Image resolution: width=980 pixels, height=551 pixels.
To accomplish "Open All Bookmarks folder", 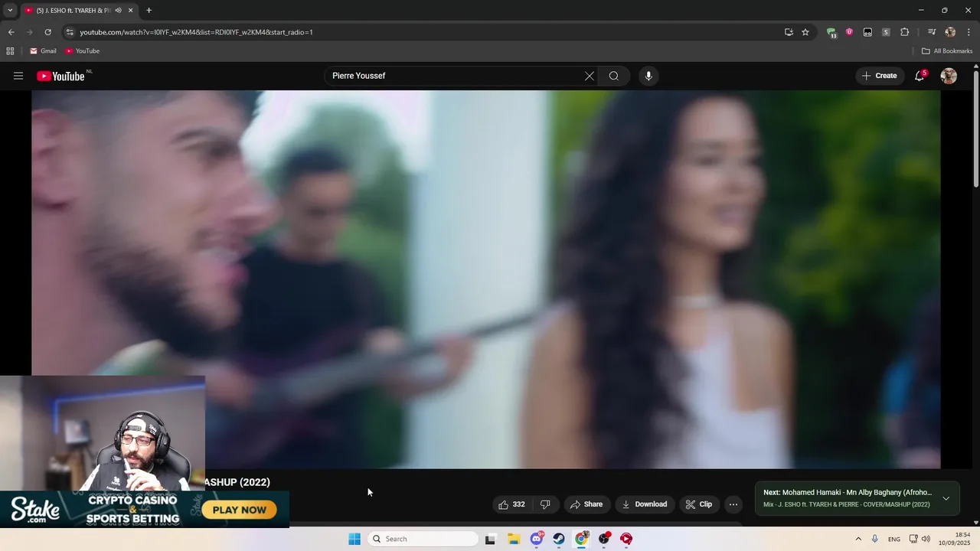I will [x=947, y=51].
